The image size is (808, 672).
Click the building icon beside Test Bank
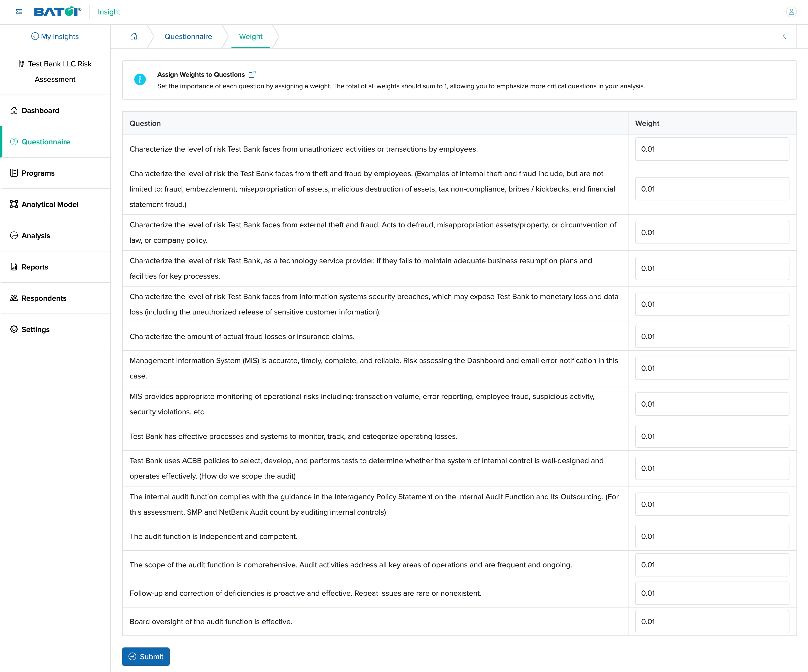[x=22, y=64]
